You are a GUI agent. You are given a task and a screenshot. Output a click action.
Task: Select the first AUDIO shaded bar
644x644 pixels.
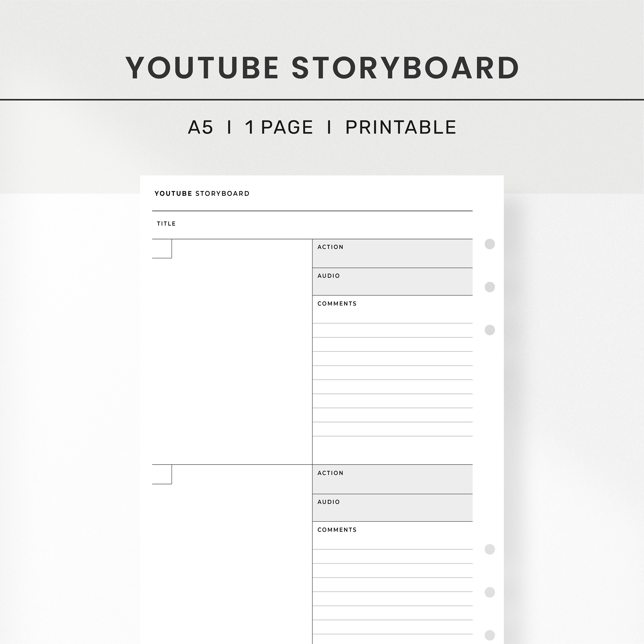pos(392,282)
